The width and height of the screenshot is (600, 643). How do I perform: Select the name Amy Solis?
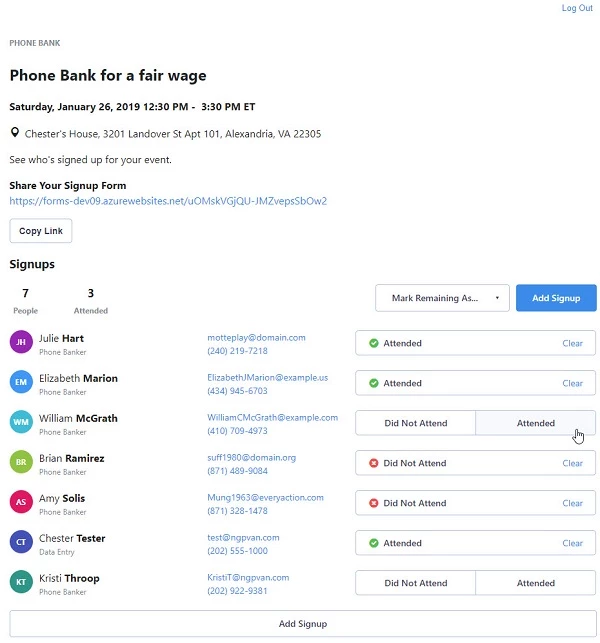pyautogui.click(x=62, y=498)
